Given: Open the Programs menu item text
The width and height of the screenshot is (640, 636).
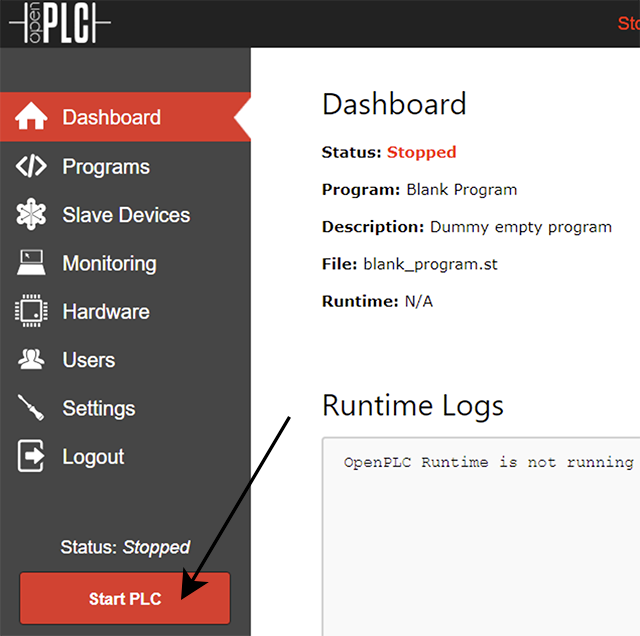Looking at the screenshot, I should pos(106,167).
